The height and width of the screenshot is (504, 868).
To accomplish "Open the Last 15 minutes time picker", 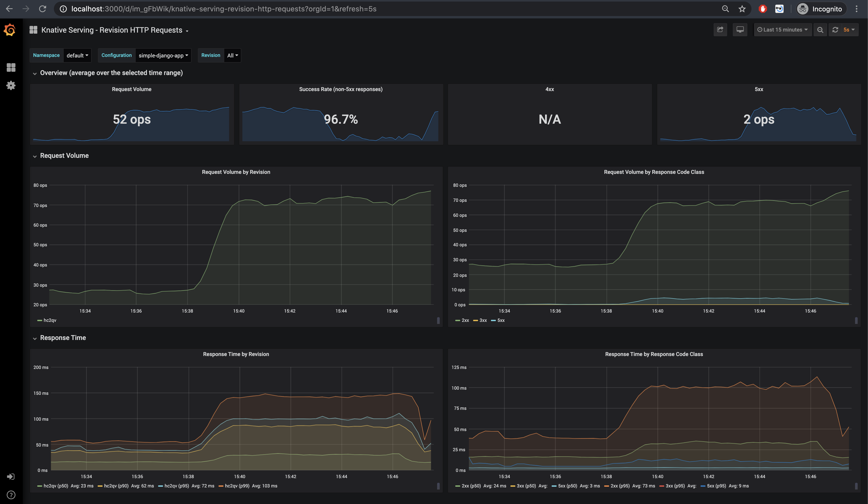I will [x=782, y=30].
